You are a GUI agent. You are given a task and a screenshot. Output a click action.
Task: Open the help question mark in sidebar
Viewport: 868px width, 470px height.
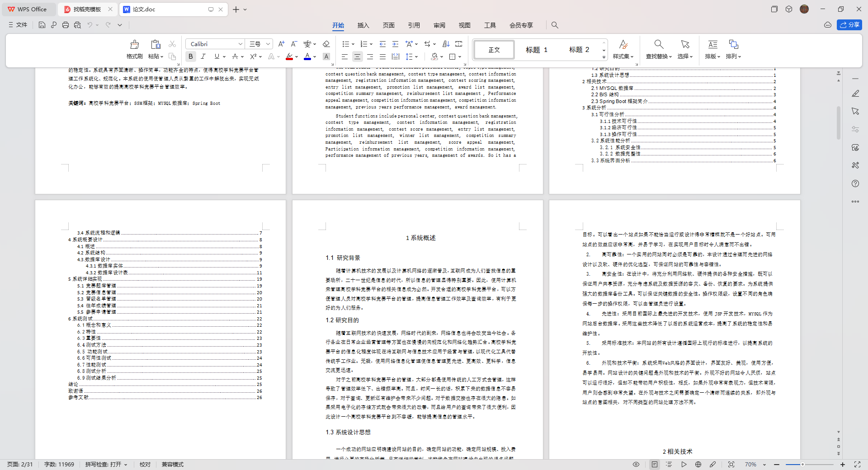855,183
